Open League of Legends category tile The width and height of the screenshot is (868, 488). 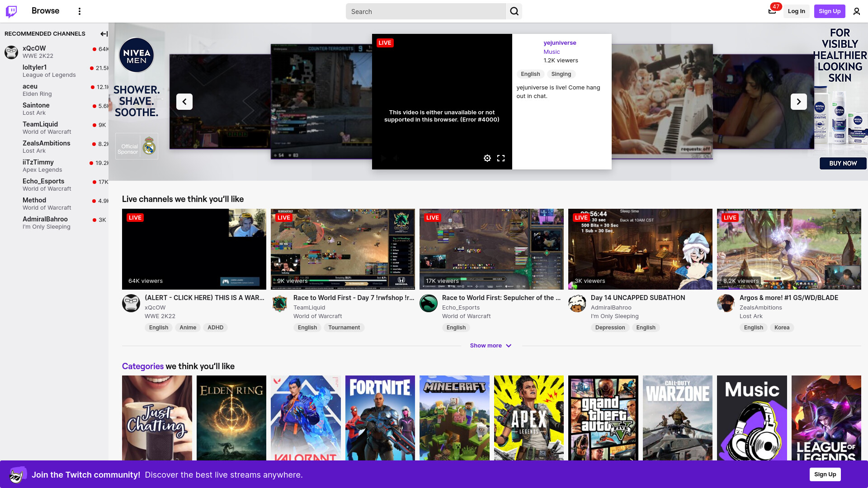826,418
